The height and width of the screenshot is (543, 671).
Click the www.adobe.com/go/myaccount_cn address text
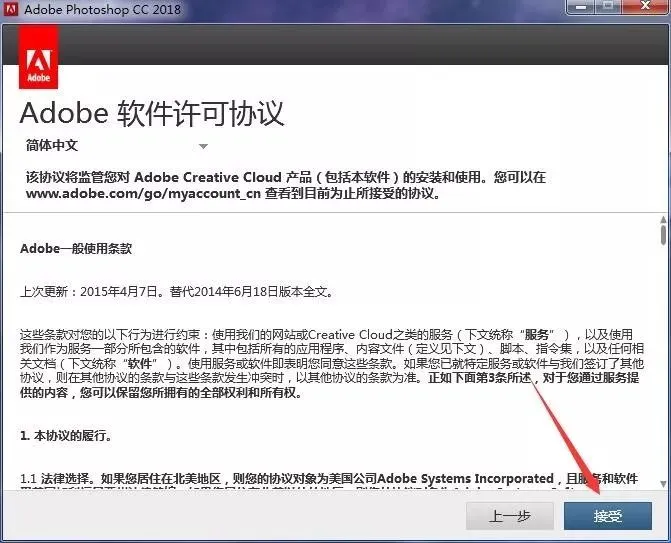click(x=143, y=193)
